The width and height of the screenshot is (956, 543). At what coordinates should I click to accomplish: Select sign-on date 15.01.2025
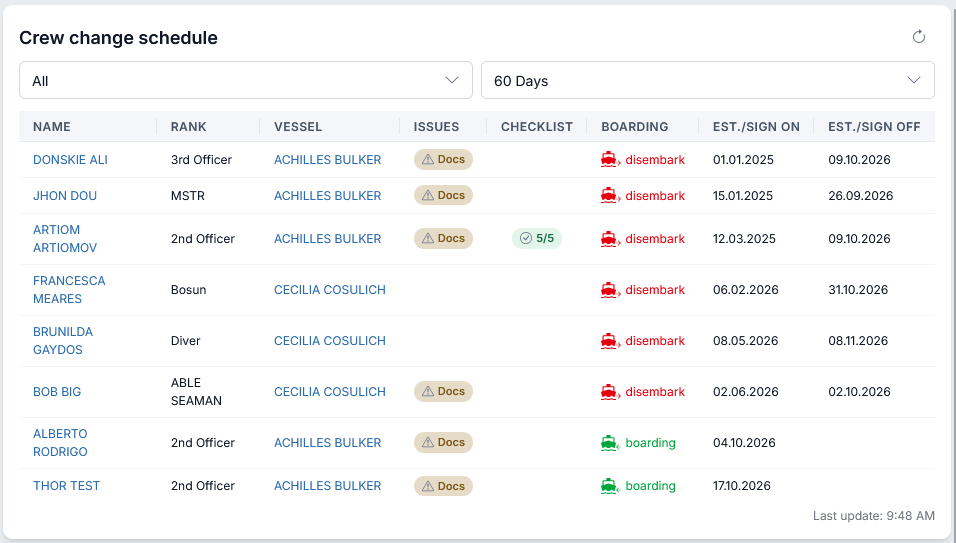(x=743, y=196)
